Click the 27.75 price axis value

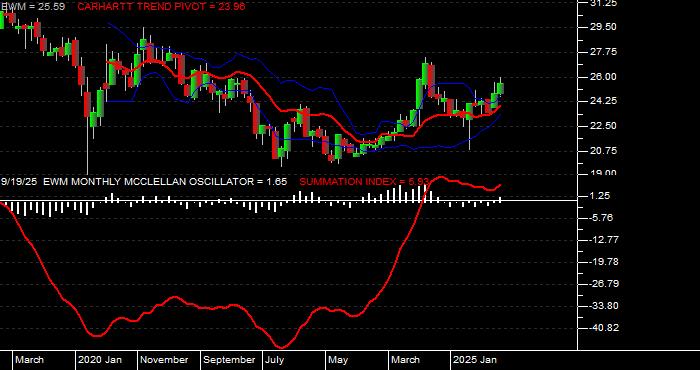(604, 52)
